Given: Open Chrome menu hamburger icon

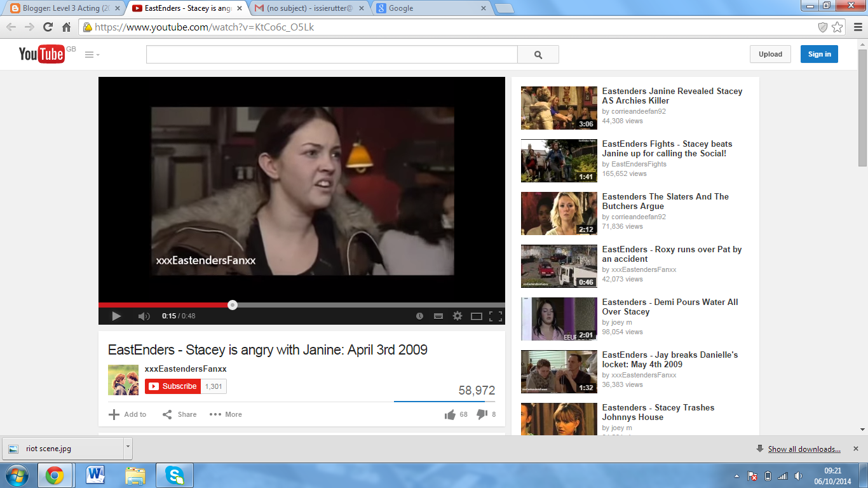Looking at the screenshot, I should click(857, 27).
